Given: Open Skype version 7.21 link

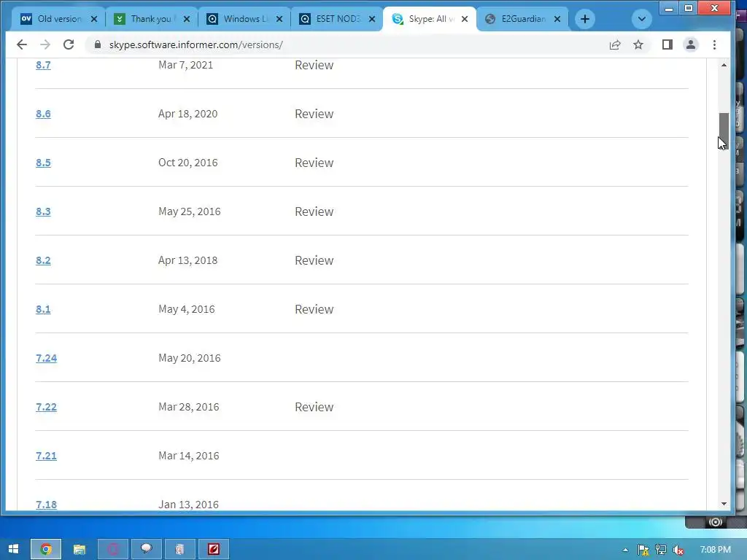Looking at the screenshot, I should point(46,456).
